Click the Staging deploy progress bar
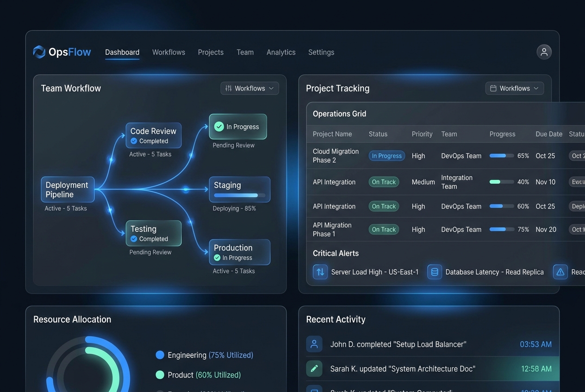The width and height of the screenshot is (585, 392). pyautogui.click(x=239, y=196)
